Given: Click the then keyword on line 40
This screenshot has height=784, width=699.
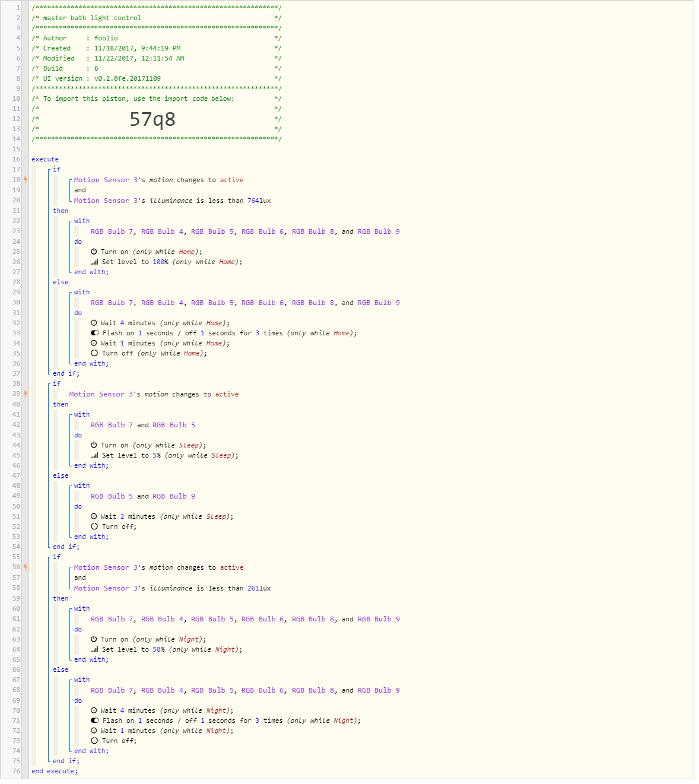Looking at the screenshot, I should (x=61, y=404).
